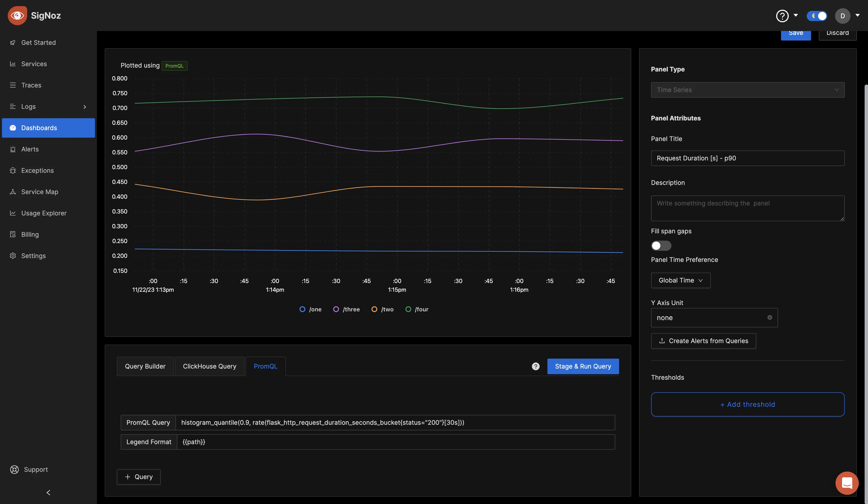Click the Support label in sidebar
Screen dimensions: 868x504
pos(36,470)
